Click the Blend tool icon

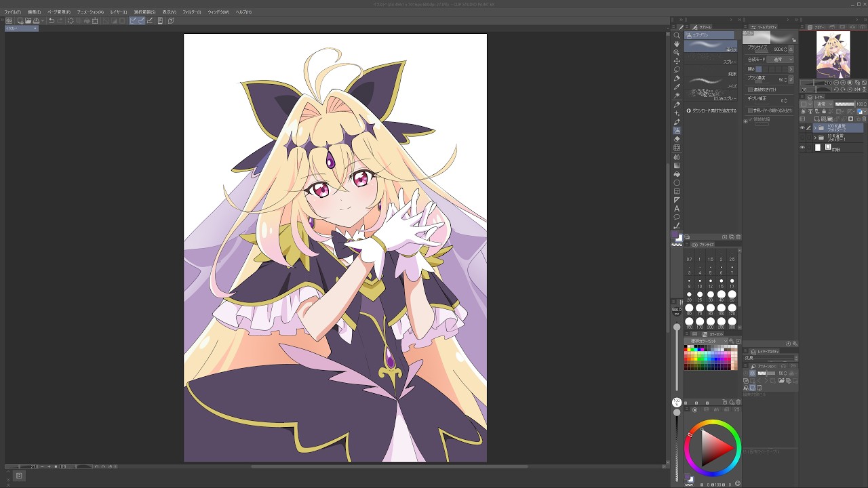[677, 157]
